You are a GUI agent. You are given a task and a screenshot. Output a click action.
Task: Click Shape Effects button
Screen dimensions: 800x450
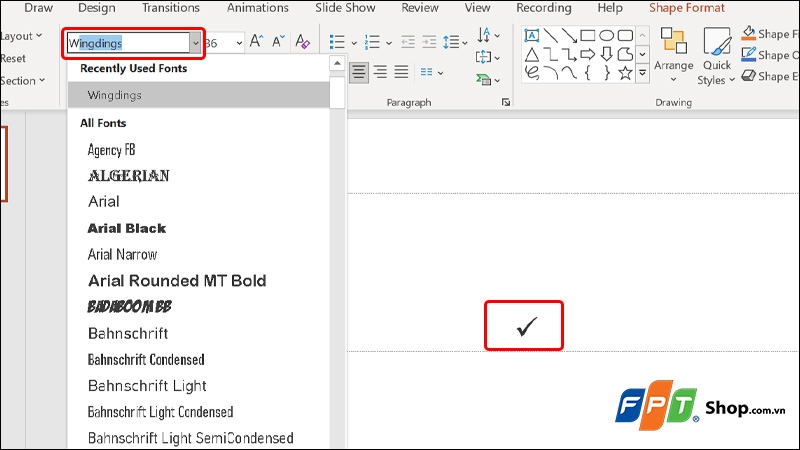coord(770,76)
